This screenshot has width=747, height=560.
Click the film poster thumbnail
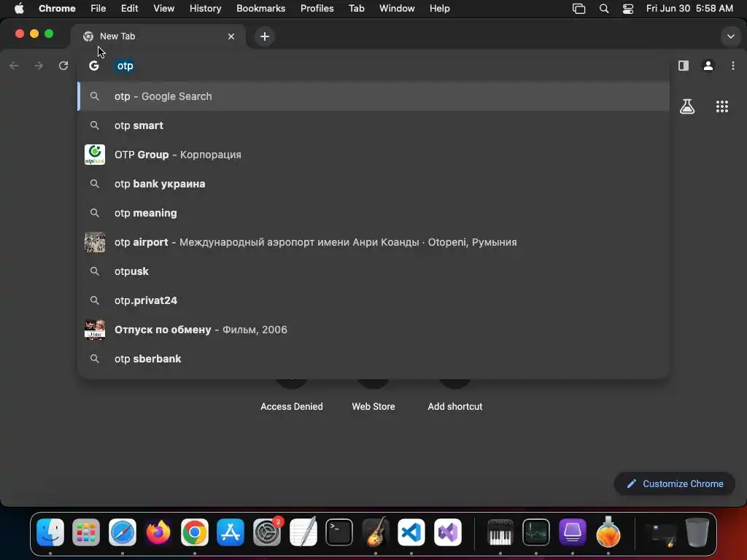coord(95,330)
